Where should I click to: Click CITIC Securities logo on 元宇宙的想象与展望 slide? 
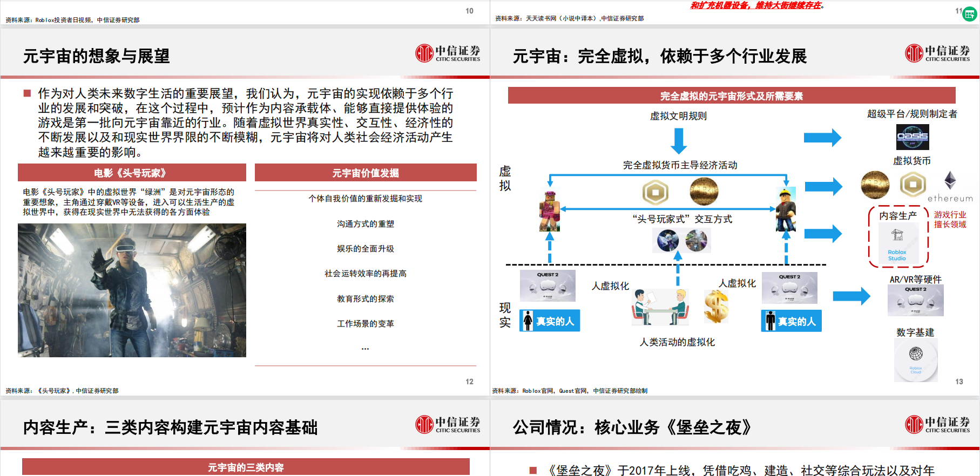pyautogui.click(x=448, y=53)
